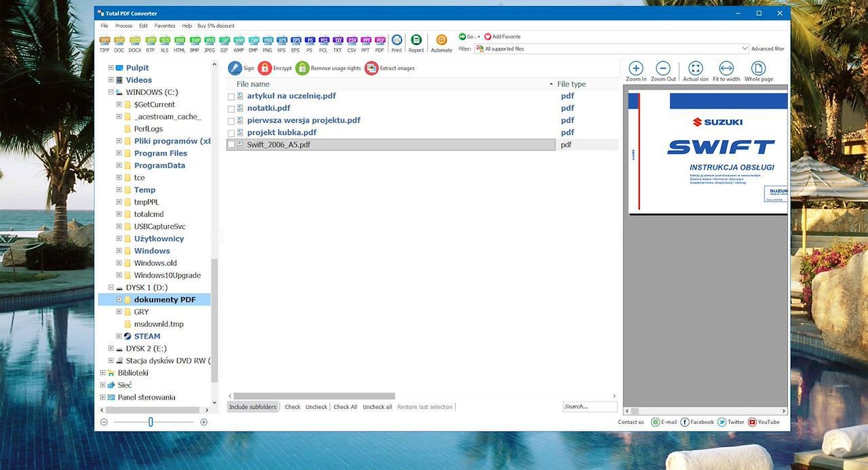The height and width of the screenshot is (470, 868).
Task: Expand the Program Files folder node
Action: tap(119, 153)
